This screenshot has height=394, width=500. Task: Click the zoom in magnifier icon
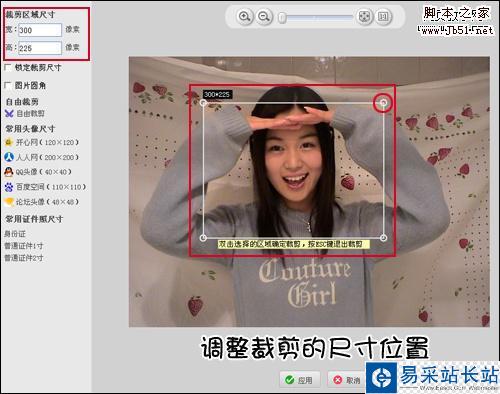pyautogui.click(x=245, y=16)
